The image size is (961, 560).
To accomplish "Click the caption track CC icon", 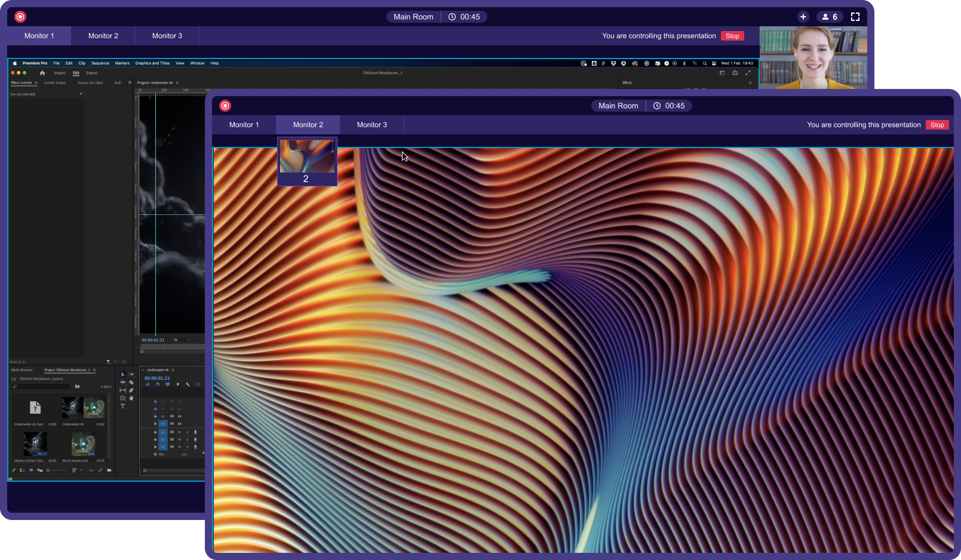I will (x=198, y=384).
